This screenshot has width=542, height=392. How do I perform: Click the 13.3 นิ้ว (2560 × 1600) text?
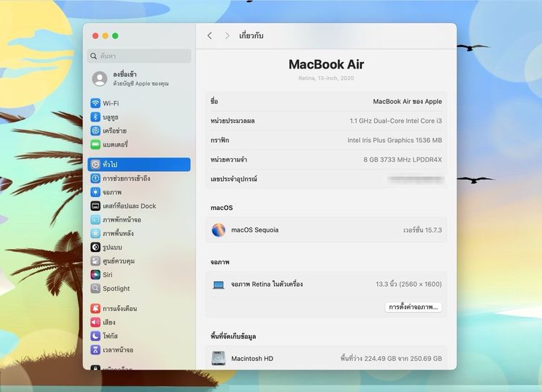pos(408,284)
